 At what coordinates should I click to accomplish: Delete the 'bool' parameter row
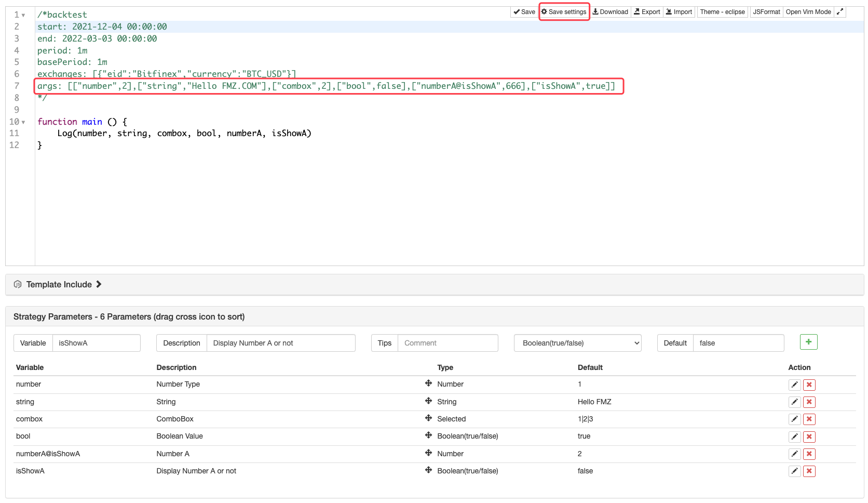coord(809,437)
